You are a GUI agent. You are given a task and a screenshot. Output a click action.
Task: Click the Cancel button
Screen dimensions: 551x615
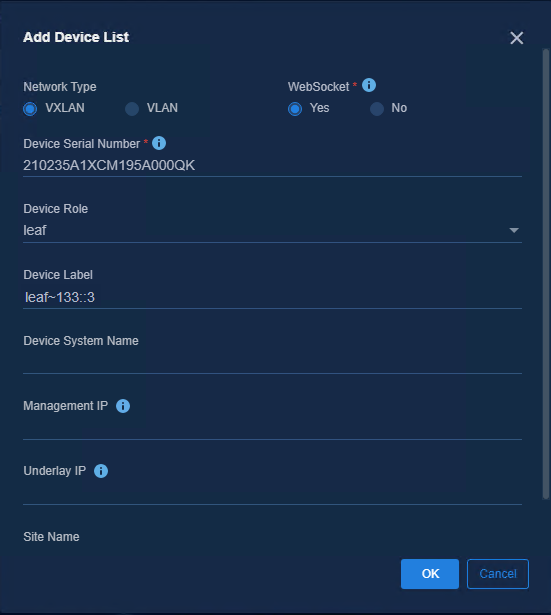pos(498,574)
